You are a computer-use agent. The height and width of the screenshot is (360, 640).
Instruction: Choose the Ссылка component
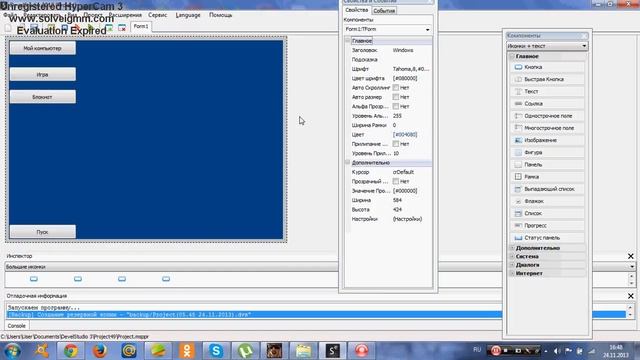coord(547,104)
